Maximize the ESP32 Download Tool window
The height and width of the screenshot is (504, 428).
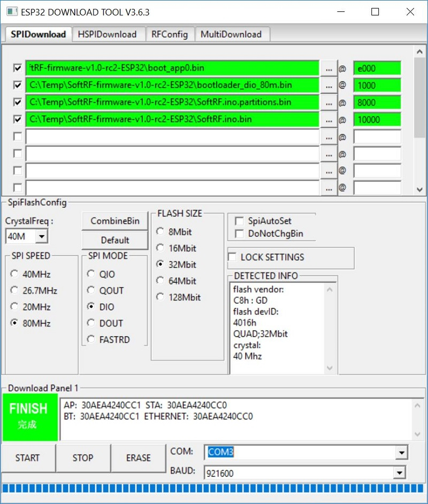(x=375, y=12)
